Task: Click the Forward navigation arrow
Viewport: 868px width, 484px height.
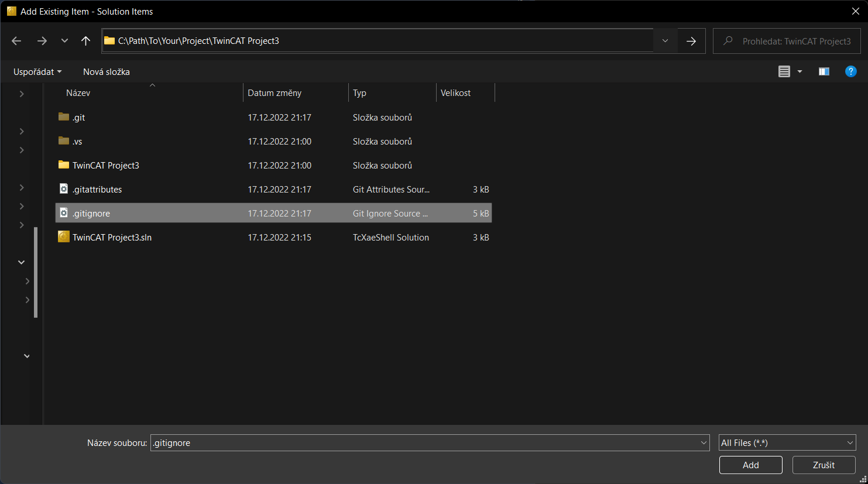Action: [42, 41]
